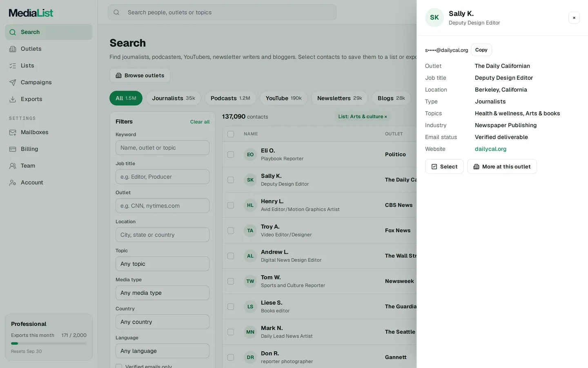
Task: Click the Select button in detail panel
Action: [444, 166]
